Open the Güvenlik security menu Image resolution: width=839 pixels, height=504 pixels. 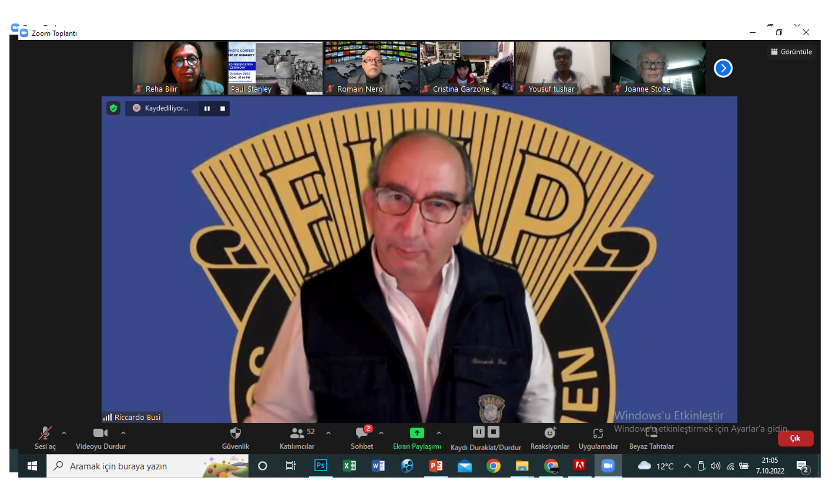click(x=235, y=438)
